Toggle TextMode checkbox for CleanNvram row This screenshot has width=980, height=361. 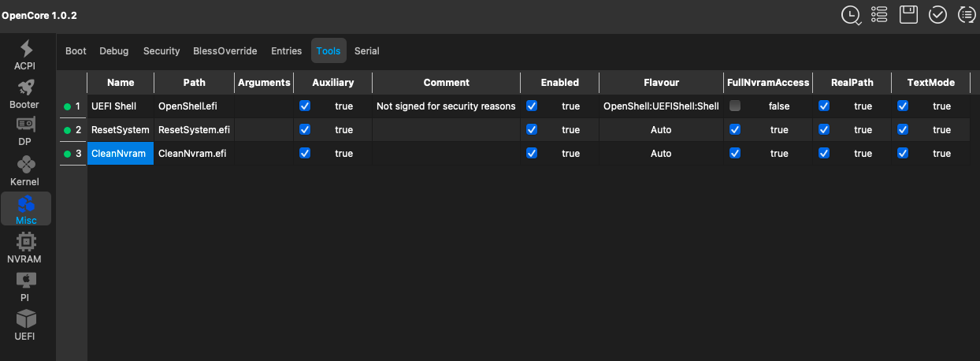903,154
